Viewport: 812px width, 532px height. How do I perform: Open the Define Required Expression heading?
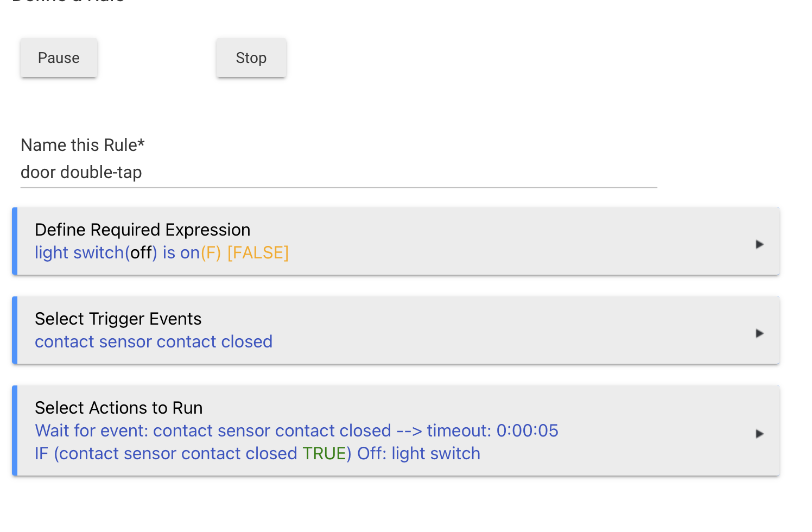point(143,230)
